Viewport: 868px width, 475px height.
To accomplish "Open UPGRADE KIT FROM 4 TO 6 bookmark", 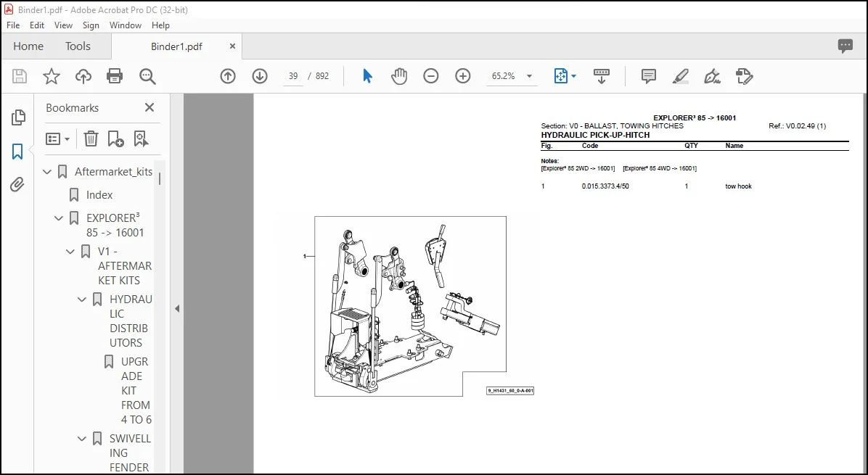I will (136, 390).
